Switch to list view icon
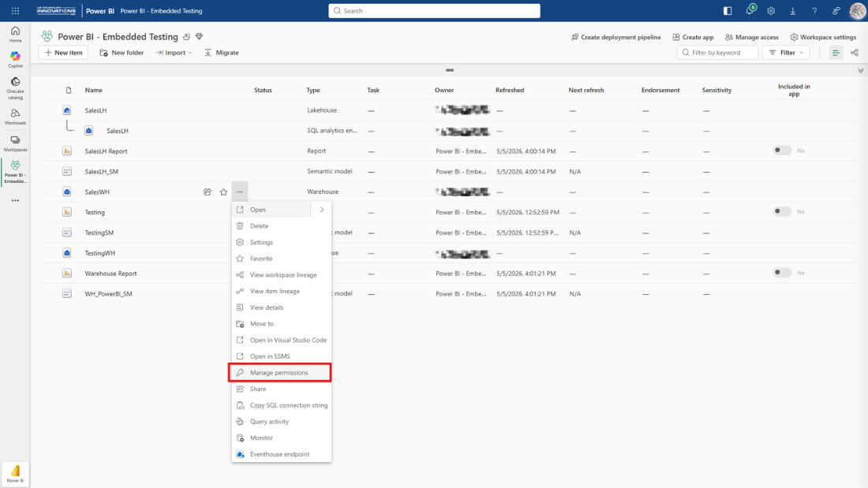Image resolution: width=868 pixels, height=488 pixels. pos(836,53)
